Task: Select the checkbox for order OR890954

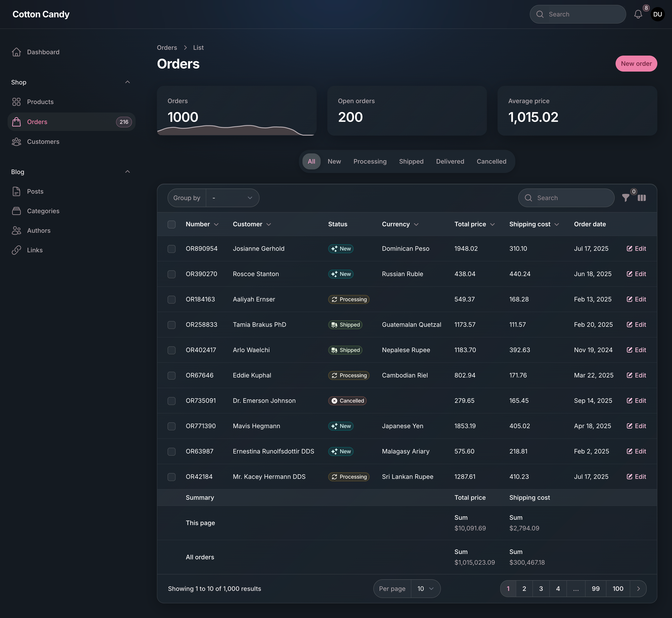Action: [172, 249]
